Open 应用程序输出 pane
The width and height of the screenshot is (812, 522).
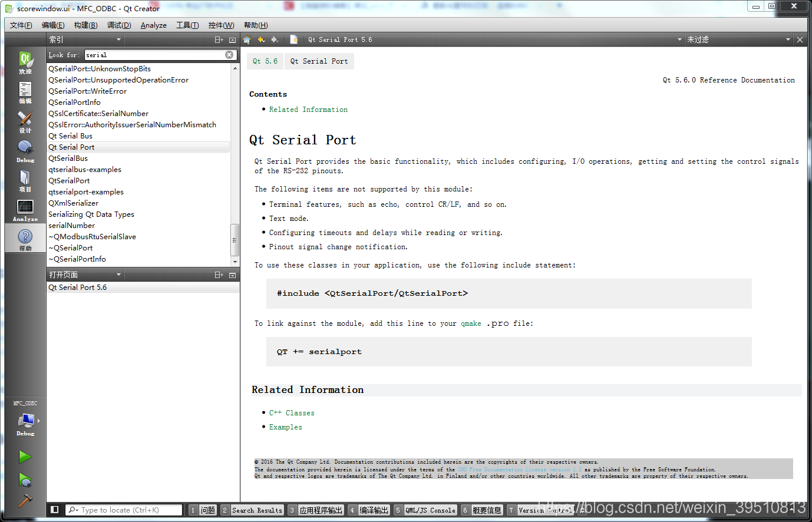pos(315,510)
